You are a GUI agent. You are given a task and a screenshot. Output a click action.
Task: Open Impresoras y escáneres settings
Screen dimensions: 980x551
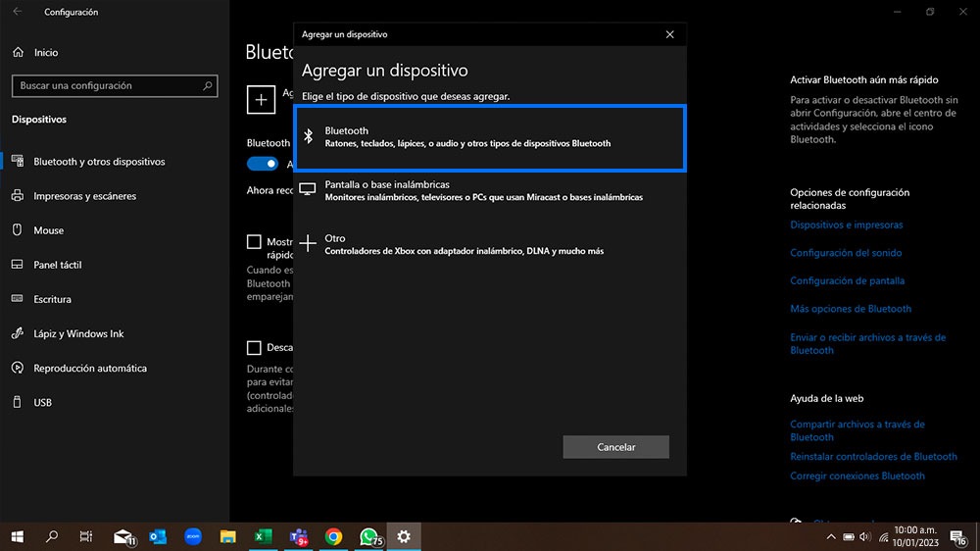pos(84,196)
